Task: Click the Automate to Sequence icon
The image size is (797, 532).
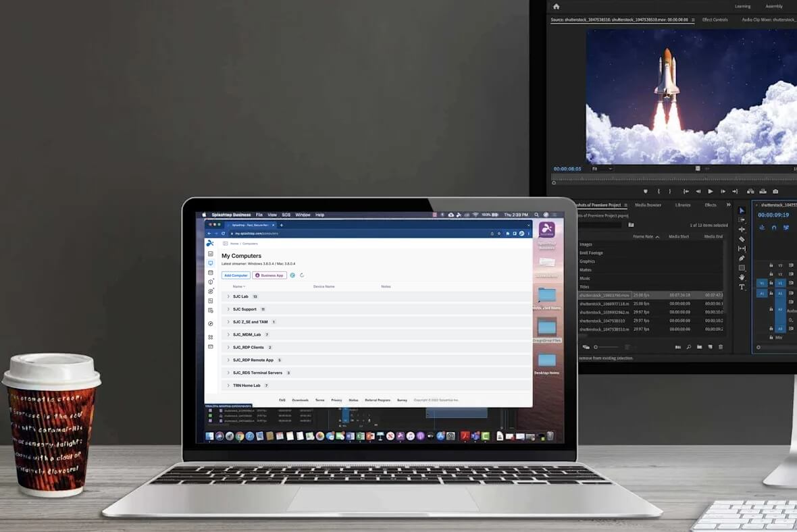Action: tap(677, 347)
